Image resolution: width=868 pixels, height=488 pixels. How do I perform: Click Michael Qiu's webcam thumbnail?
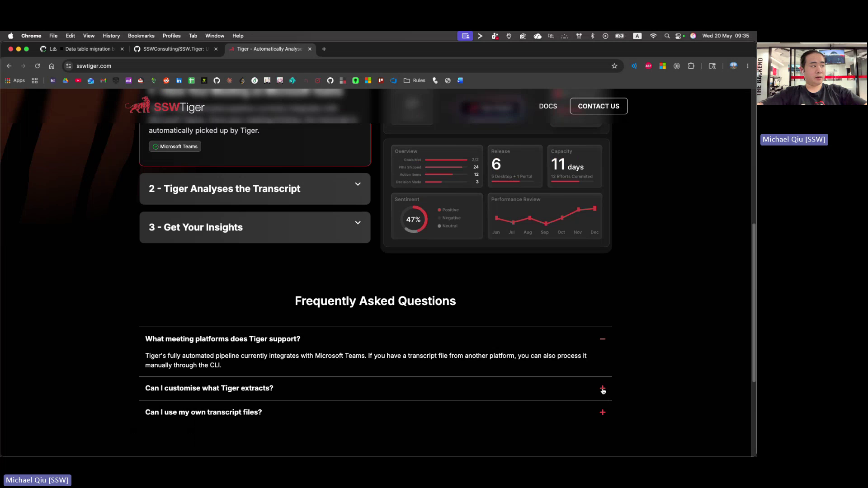[x=812, y=74]
